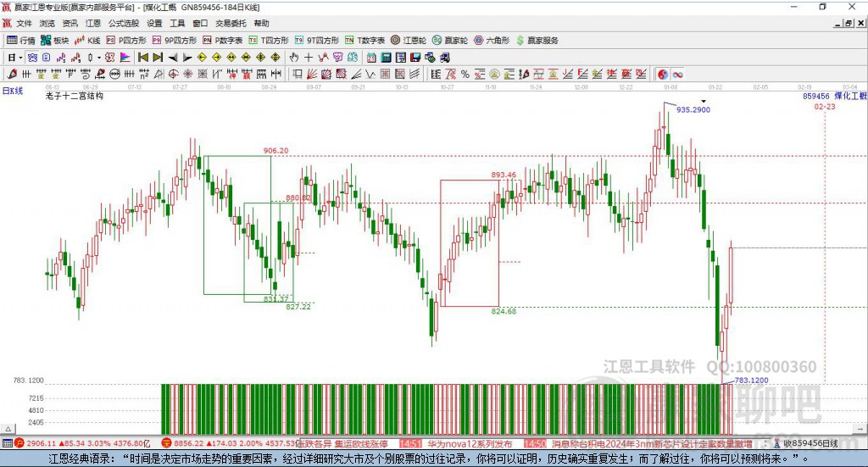
Task: Click the infinity symbol icon
Action: 678,75
